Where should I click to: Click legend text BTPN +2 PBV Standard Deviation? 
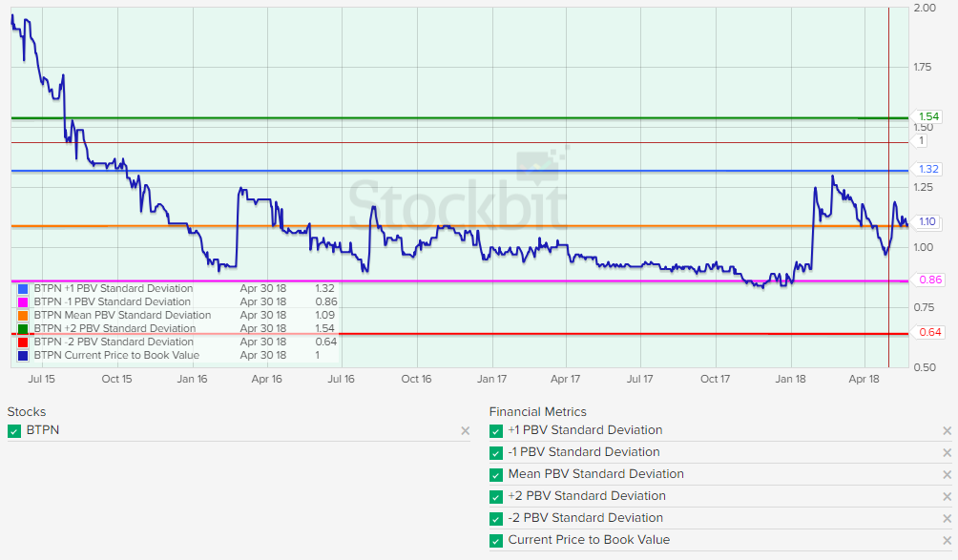(x=115, y=328)
